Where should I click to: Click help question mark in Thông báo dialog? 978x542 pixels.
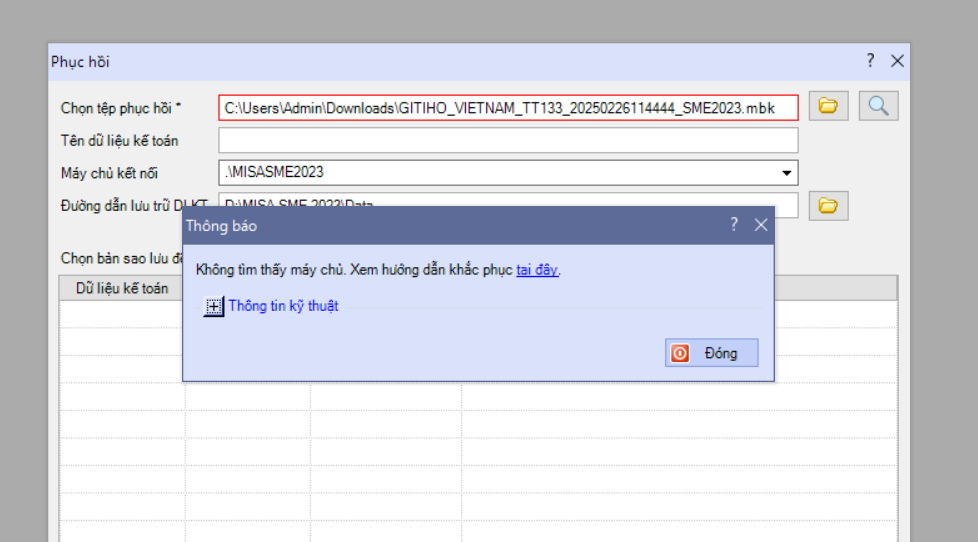pyautogui.click(x=734, y=225)
